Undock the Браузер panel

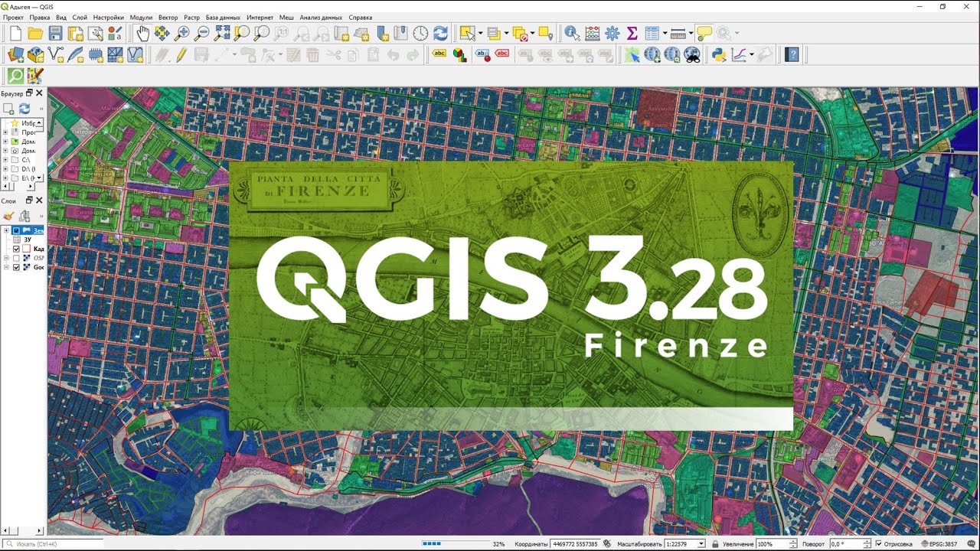point(30,93)
